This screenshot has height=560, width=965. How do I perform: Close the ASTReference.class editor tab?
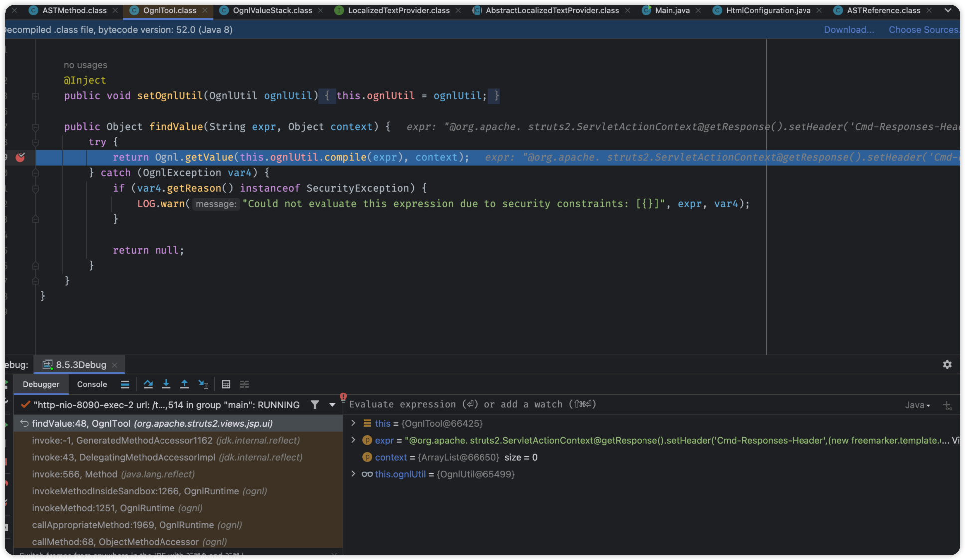tap(929, 10)
